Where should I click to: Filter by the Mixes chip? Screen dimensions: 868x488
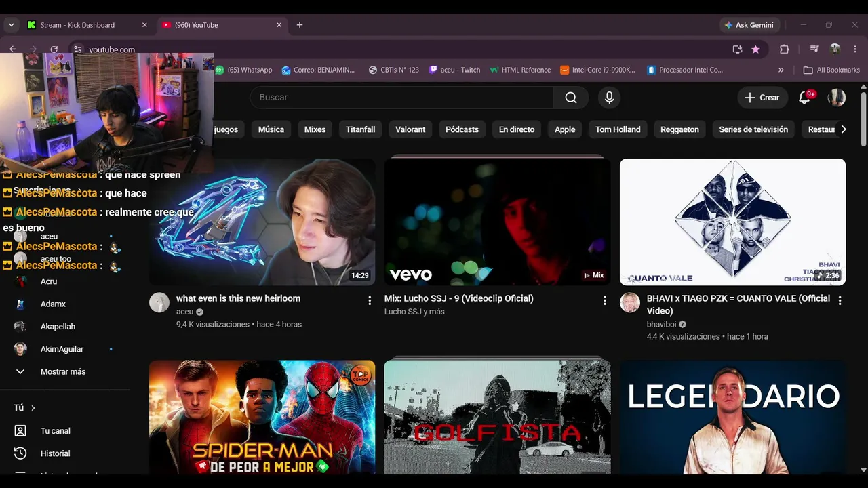(x=315, y=129)
